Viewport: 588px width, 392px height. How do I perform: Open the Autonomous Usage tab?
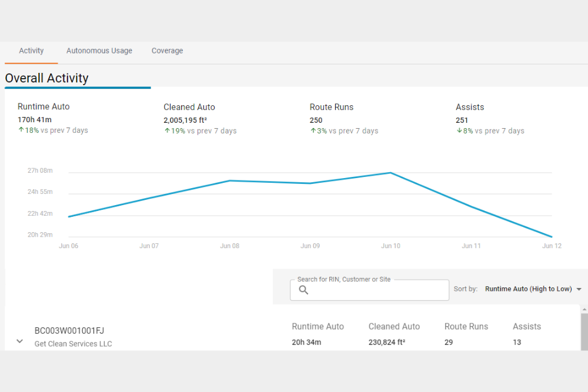pos(99,51)
